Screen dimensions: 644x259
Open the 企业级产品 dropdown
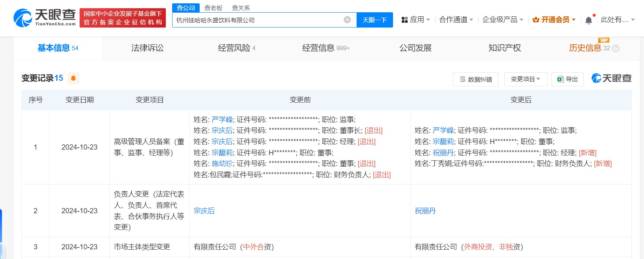coord(502,20)
